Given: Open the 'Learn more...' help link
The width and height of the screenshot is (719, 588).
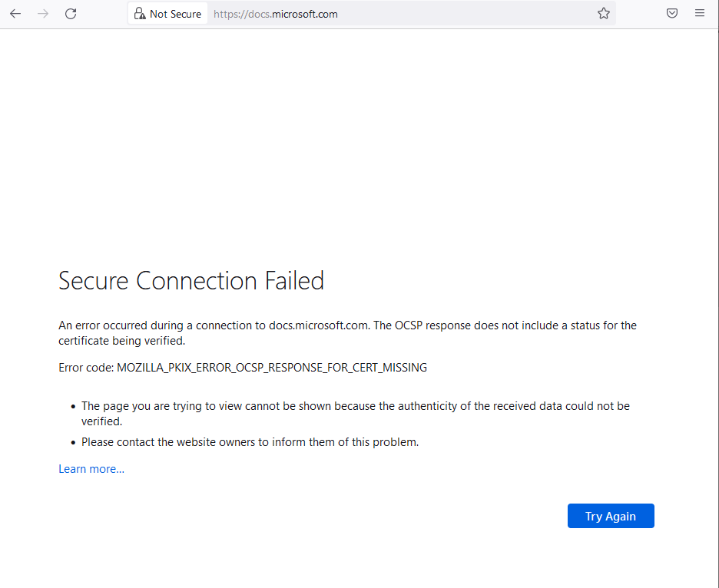Looking at the screenshot, I should coord(91,468).
